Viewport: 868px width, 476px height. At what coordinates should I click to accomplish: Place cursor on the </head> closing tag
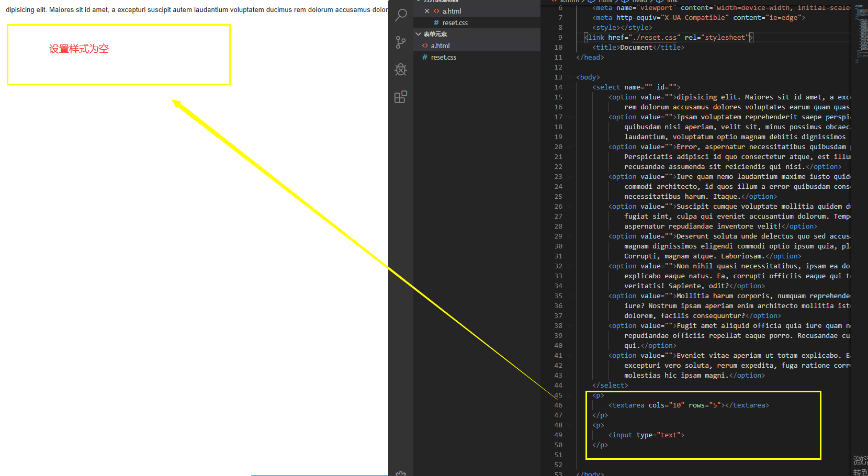[x=590, y=57]
